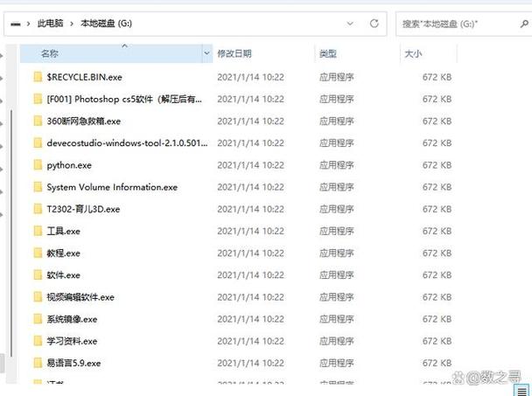Click the file name T2302-育儿3D.exe
532x396 pixels.
83,209
